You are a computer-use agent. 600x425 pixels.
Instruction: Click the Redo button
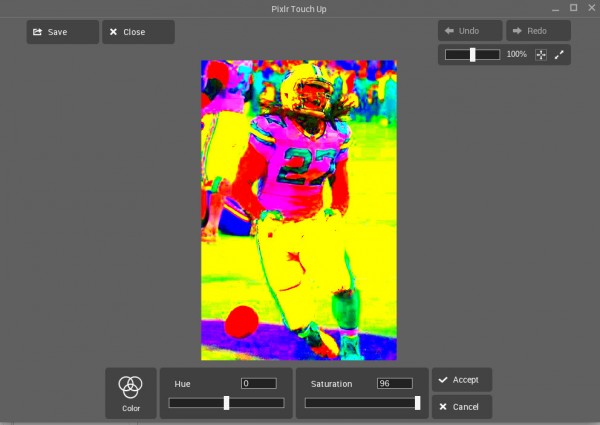(538, 31)
